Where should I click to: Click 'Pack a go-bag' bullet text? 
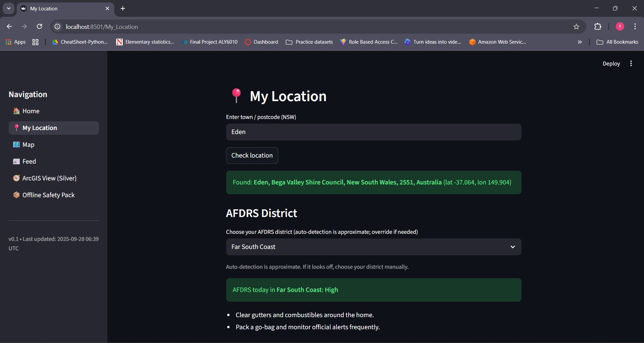coord(308,327)
